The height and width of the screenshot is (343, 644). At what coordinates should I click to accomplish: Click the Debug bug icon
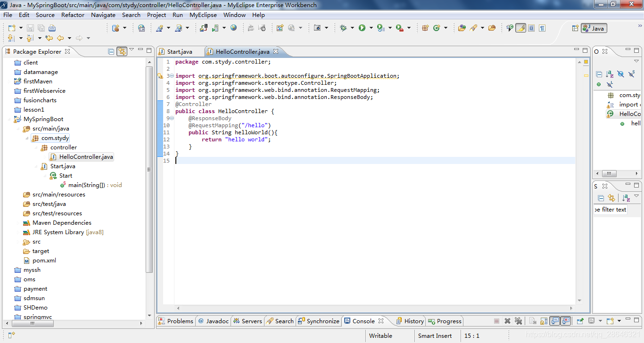pyautogui.click(x=343, y=28)
